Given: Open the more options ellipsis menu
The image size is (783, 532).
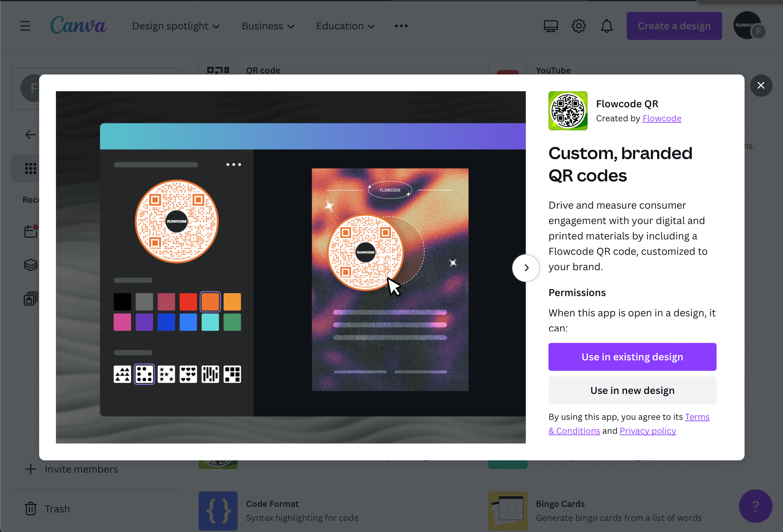Looking at the screenshot, I should pyautogui.click(x=401, y=26).
